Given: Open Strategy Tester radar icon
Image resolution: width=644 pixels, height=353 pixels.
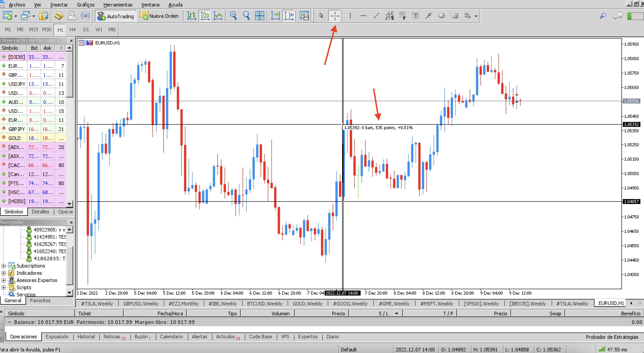Looking at the screenshot, I should (85, 16).
